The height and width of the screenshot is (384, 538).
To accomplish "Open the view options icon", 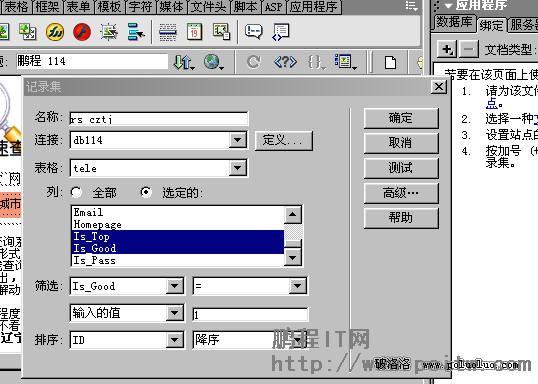I will (x=346, y=62).
